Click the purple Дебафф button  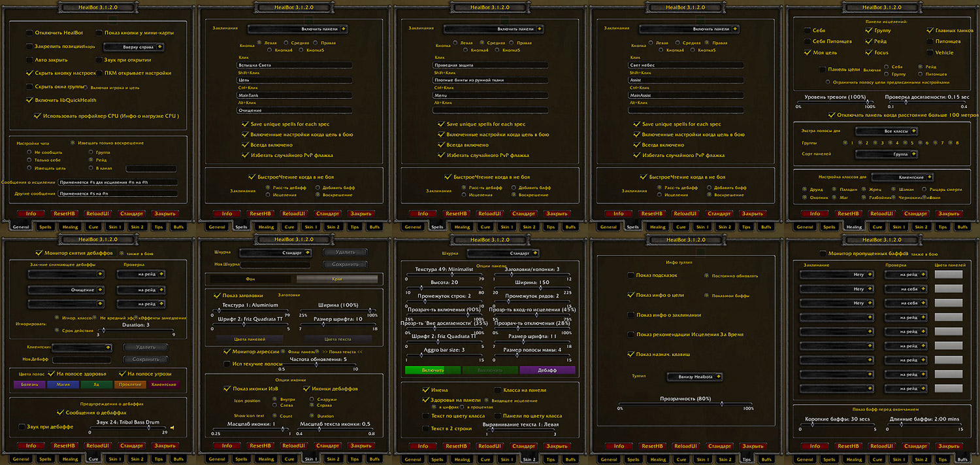point(547,370)
